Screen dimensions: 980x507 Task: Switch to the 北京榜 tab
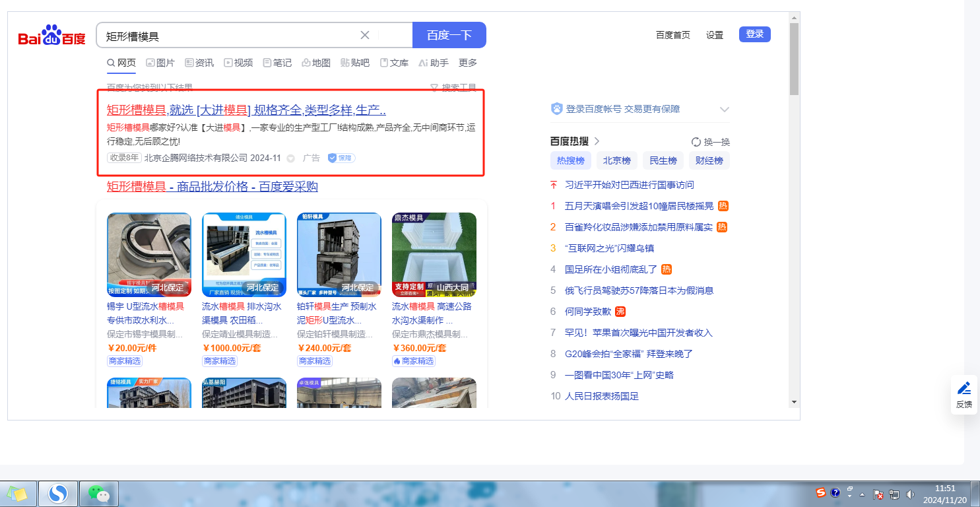tap(617, 160)
